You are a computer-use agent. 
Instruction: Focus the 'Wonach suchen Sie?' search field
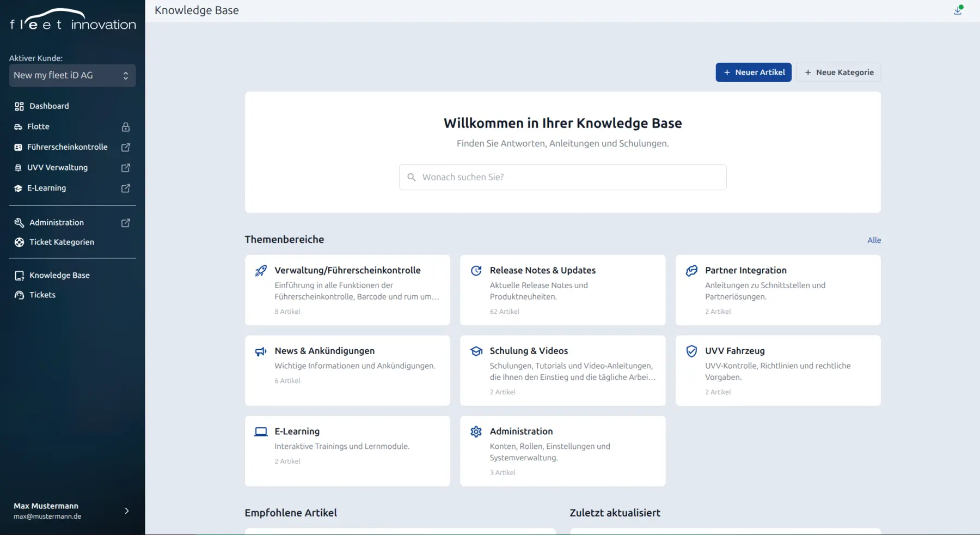click(562, 177)
